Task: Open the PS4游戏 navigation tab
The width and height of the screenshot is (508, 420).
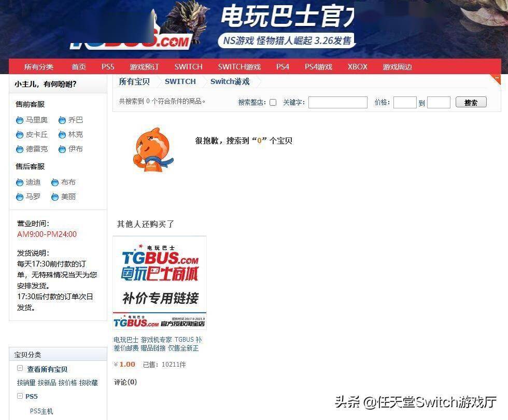Action: tap(318, 67)
